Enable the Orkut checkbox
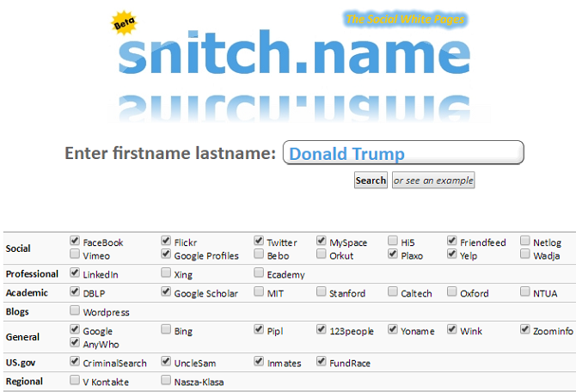This screenshot has height=392, width=576. pos(322,254)
